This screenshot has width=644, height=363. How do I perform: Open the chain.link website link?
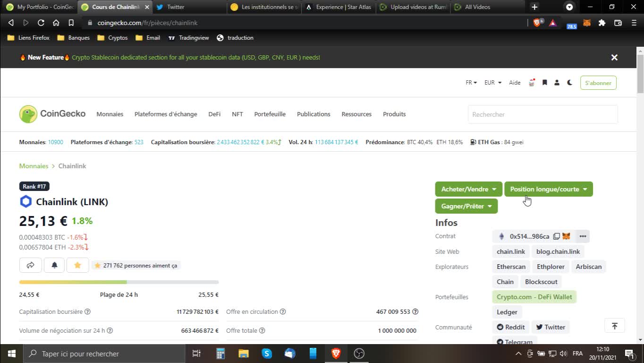(x=511, y=251)
